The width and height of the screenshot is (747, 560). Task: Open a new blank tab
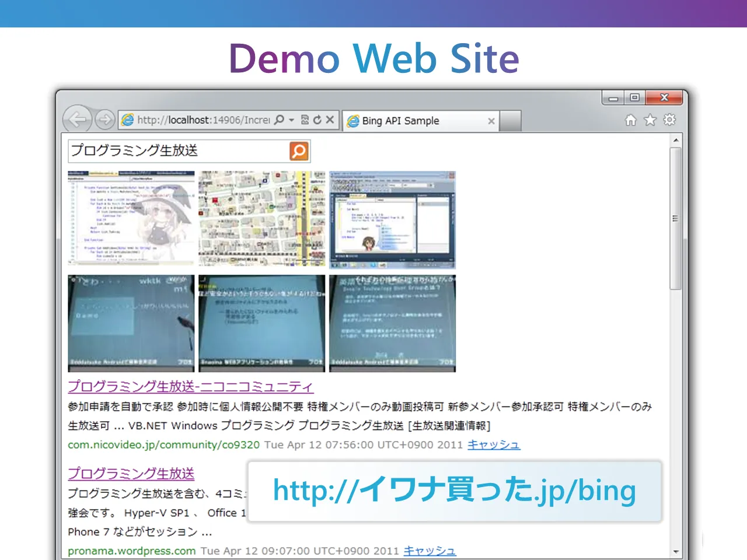(511, 121)
